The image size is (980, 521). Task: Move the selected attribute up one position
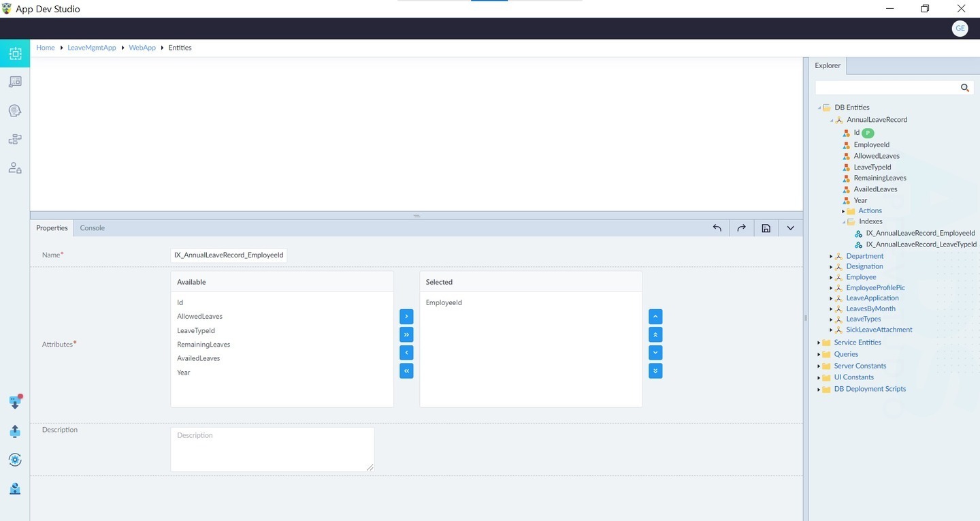[655, 317]
